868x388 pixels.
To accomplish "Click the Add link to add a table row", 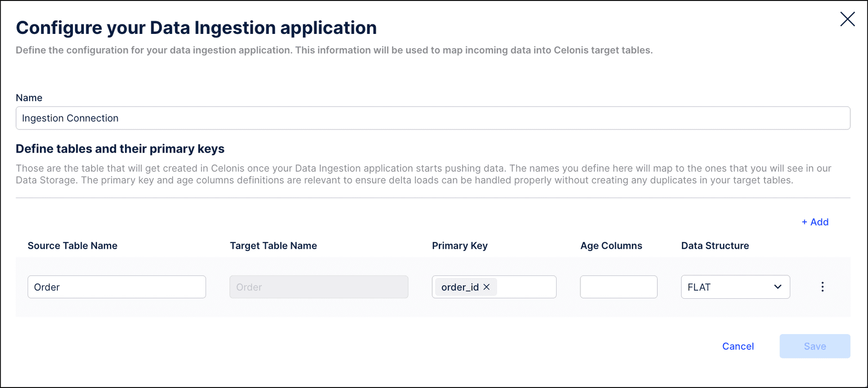I will (x=814, y=221).
